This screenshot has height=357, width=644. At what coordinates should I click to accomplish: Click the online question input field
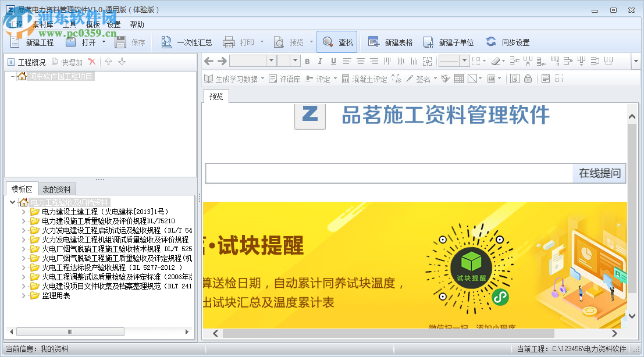[x=389, y=173]
